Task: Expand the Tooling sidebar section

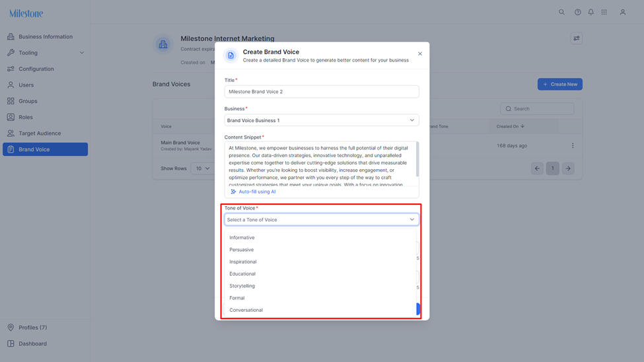Action: click(45, 53)
